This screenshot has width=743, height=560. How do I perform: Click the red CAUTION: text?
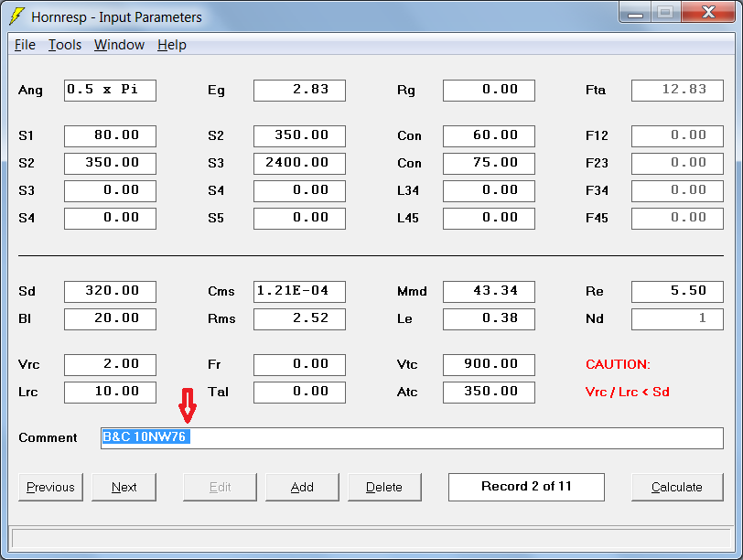tap(618, 364)
